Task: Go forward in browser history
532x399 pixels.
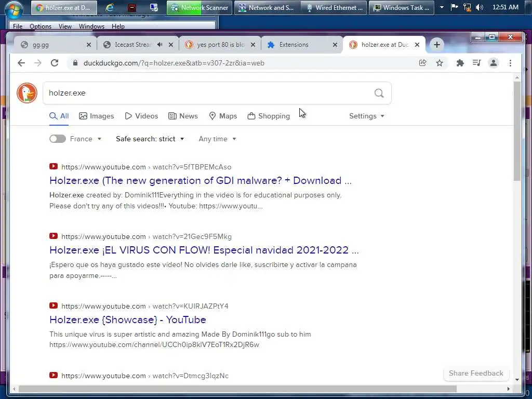Action: point(37,63)
